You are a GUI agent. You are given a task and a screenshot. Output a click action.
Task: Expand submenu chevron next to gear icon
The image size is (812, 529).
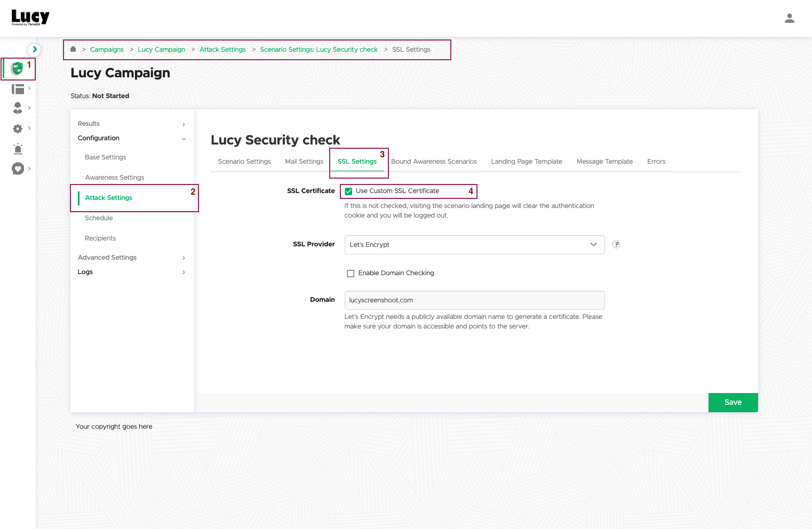[29, 128]
